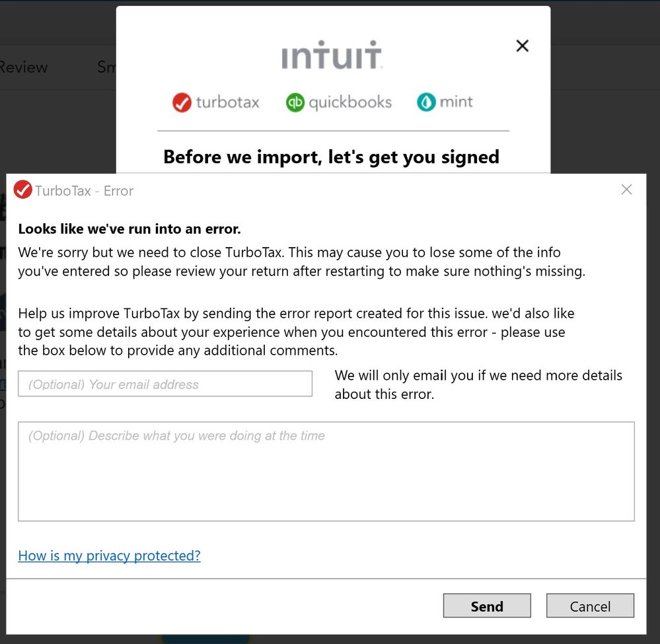Click the turbotax logo in Intuit popup
The height and width of the screenshot is (644, 660).
[x=216, y=102]
